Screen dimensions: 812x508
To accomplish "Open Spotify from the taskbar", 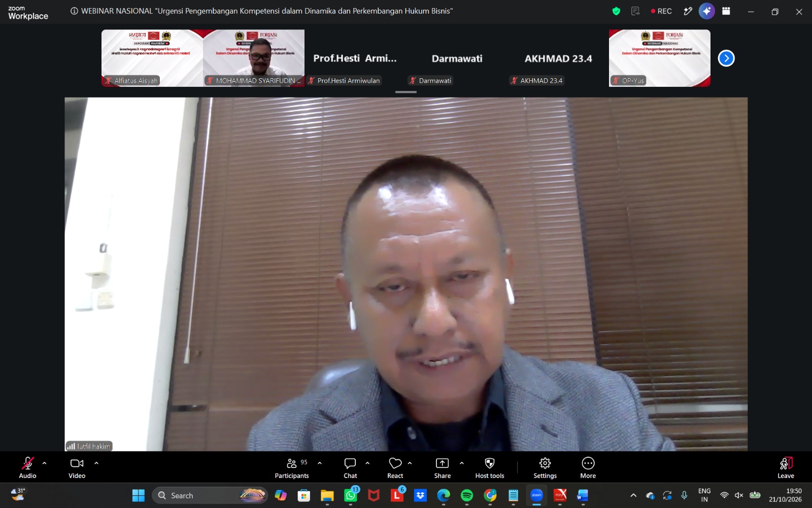I will tap(467, 495).
